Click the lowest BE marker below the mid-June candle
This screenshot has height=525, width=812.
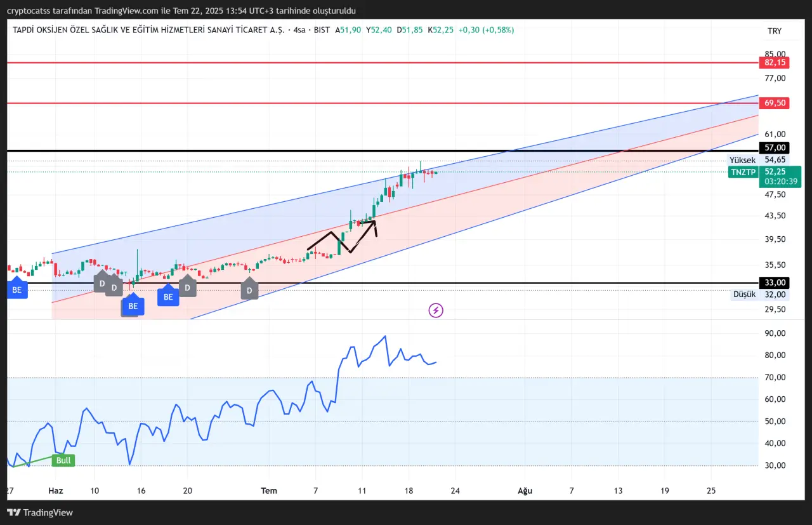(133, 306)
